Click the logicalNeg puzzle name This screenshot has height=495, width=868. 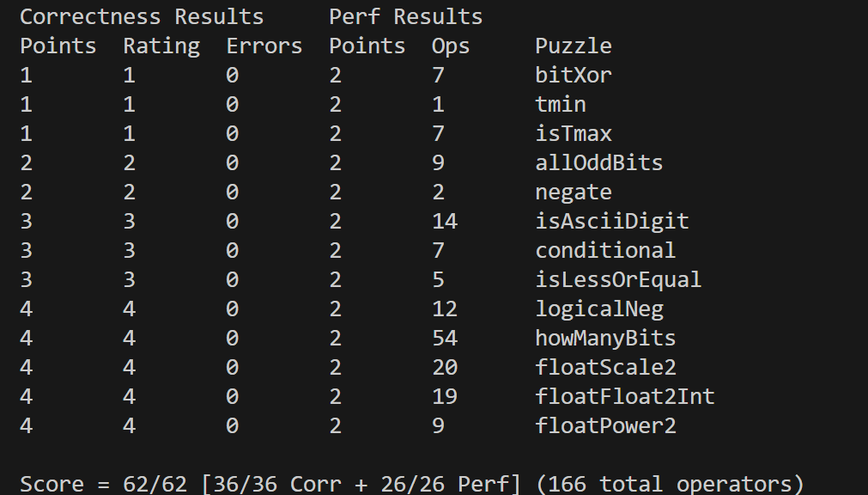(598, 309)
